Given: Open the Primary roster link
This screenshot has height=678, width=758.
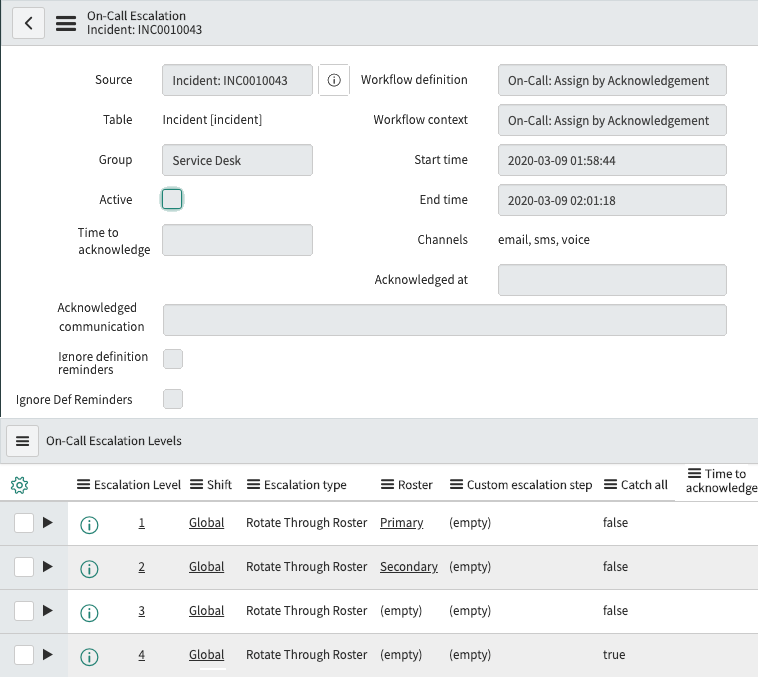Looking at the screenshot, I should 402,523.
